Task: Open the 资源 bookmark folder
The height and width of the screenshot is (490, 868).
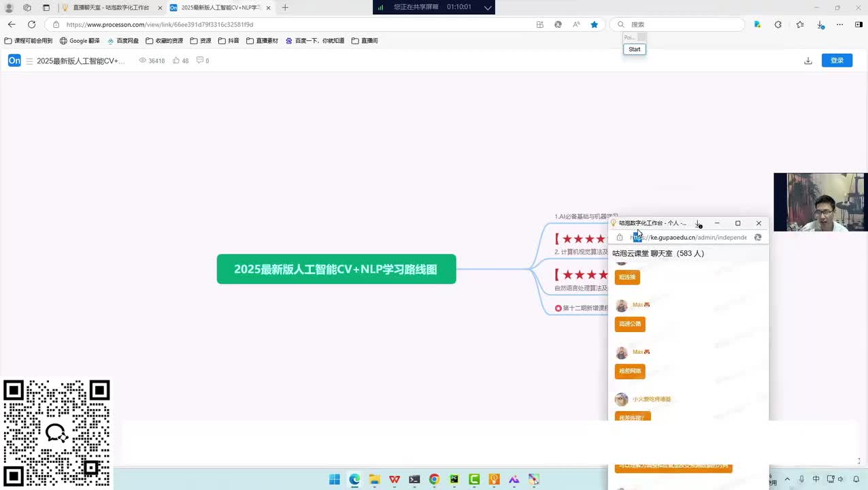Action: 201,41
